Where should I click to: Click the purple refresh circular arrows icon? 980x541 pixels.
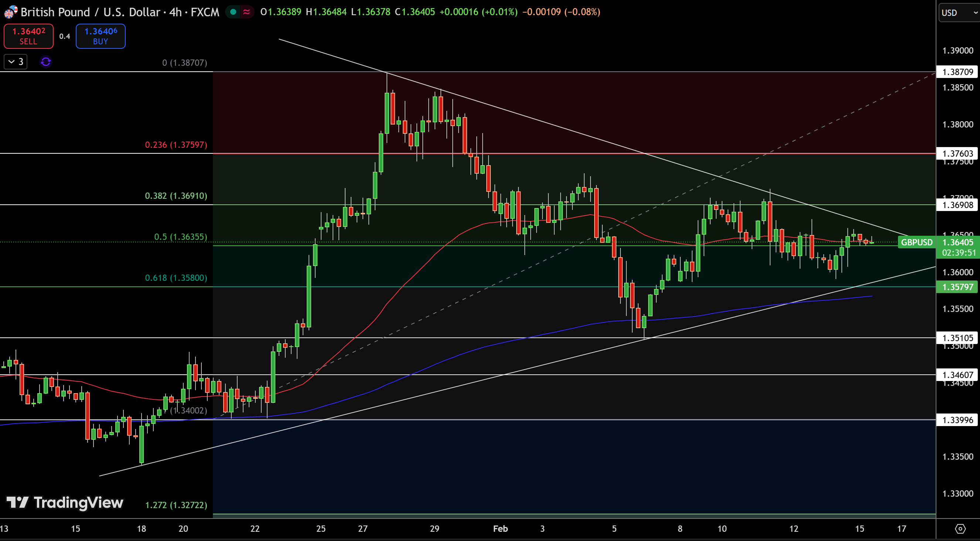point(46,62)
